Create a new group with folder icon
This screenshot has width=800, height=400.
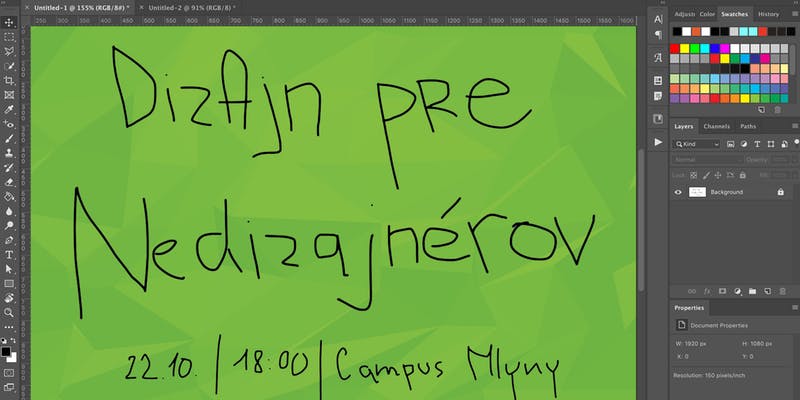click(x=751, y=291)
